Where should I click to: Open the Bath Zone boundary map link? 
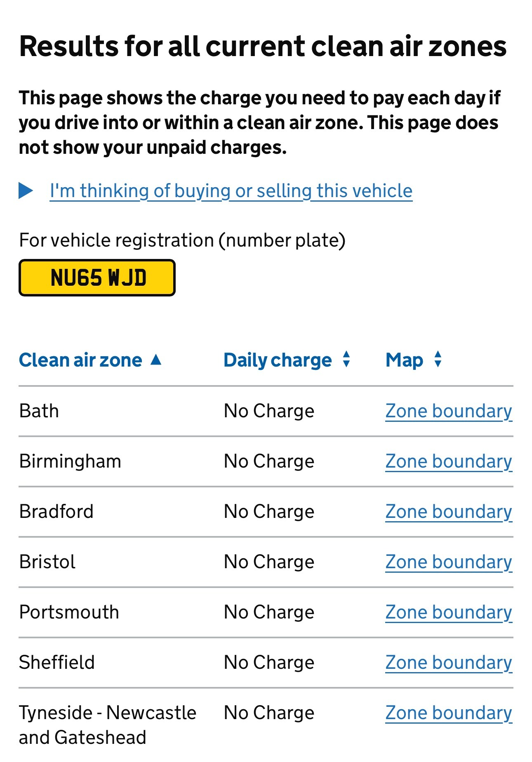click(449, 411)
